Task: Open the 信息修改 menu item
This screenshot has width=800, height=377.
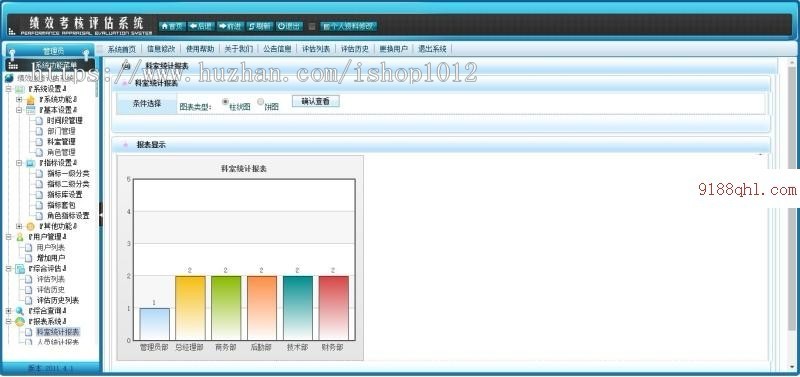Action: click(161, 49)
